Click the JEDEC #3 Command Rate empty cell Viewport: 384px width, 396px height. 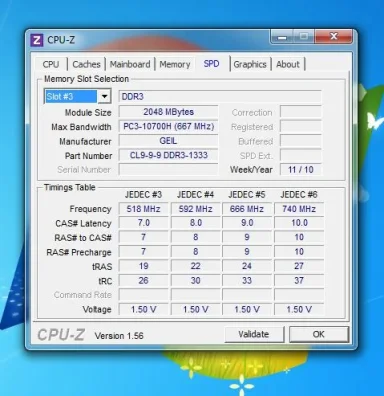click(143, 295)
